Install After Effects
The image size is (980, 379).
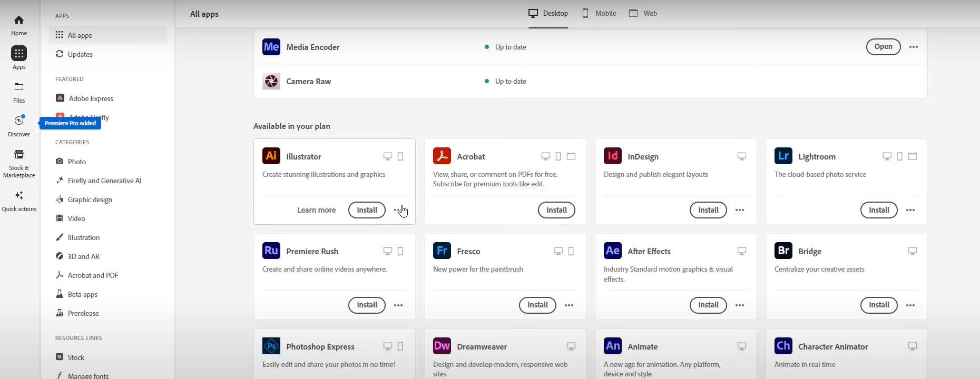(708, 305)
